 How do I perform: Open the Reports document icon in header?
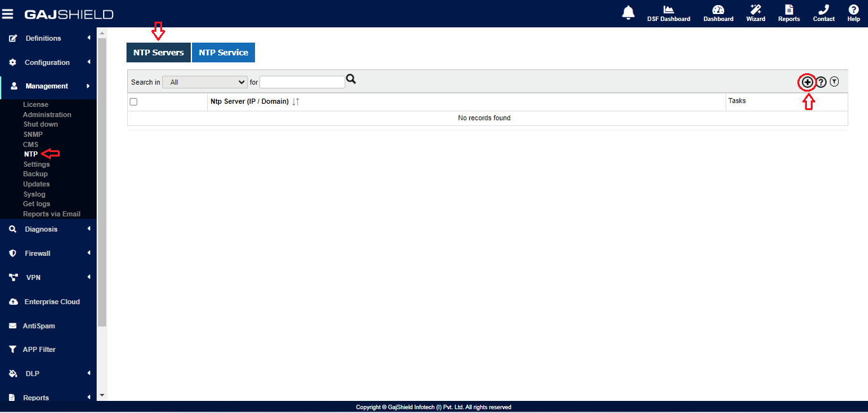tap(789, 10)
